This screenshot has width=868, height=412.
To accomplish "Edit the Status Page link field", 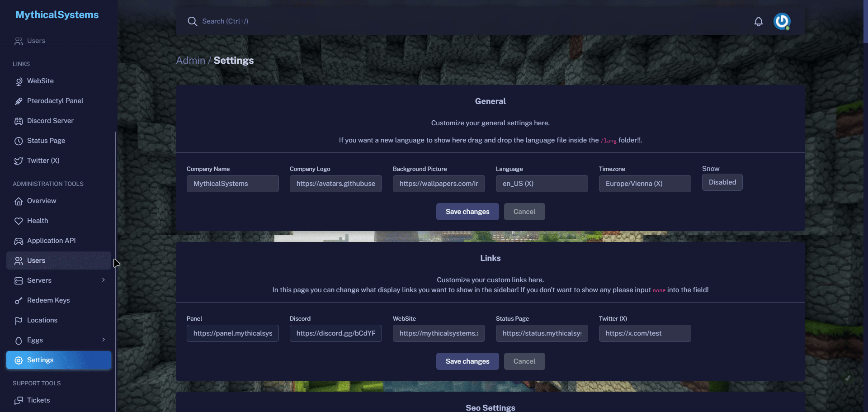I will [x=542, y=333].
